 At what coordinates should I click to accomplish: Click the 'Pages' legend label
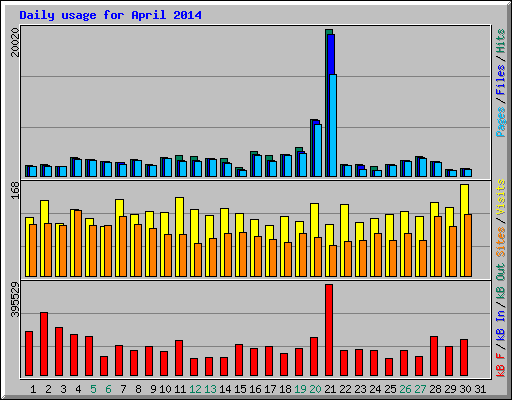coord(501,122)
